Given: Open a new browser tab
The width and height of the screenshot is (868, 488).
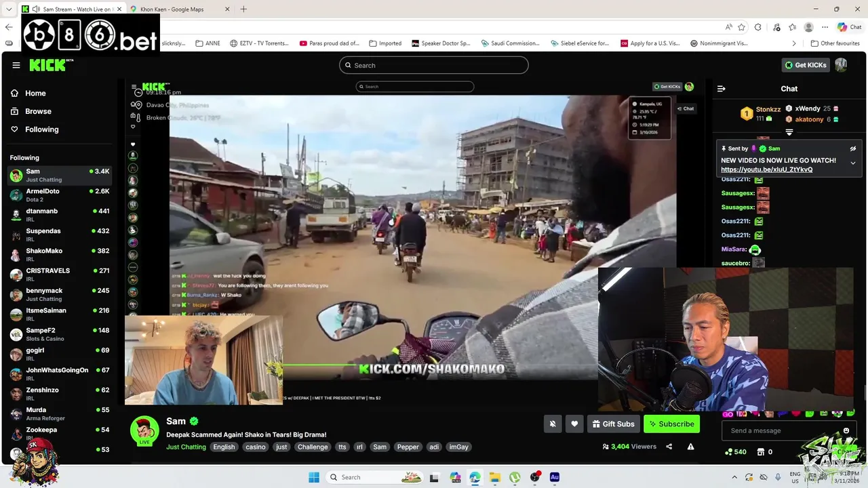Looking at the screenshot, I should point(243,9).
